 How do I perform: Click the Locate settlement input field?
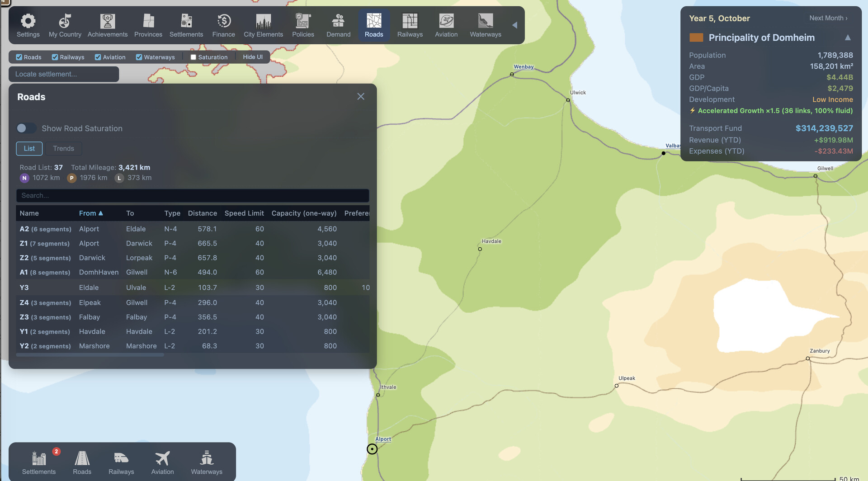coord(64,74)
